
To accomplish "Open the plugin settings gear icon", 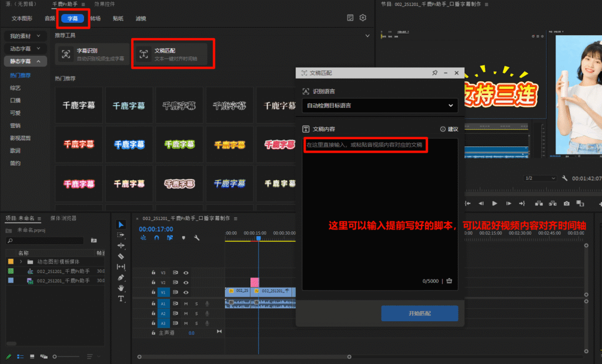I will 363,18.
